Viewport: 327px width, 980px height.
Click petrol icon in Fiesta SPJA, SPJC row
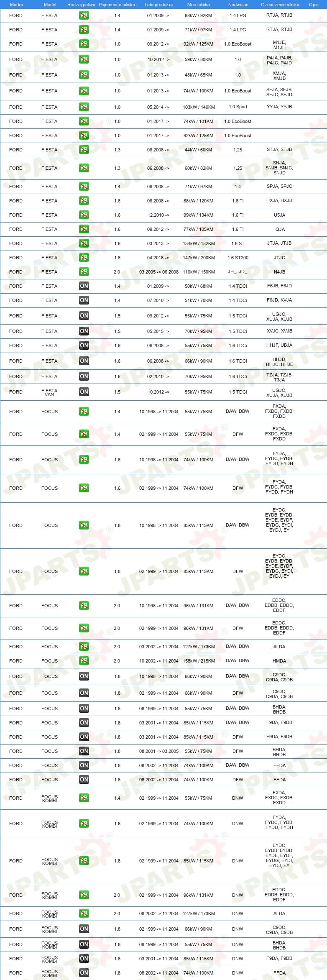click(x=84, y=187)
